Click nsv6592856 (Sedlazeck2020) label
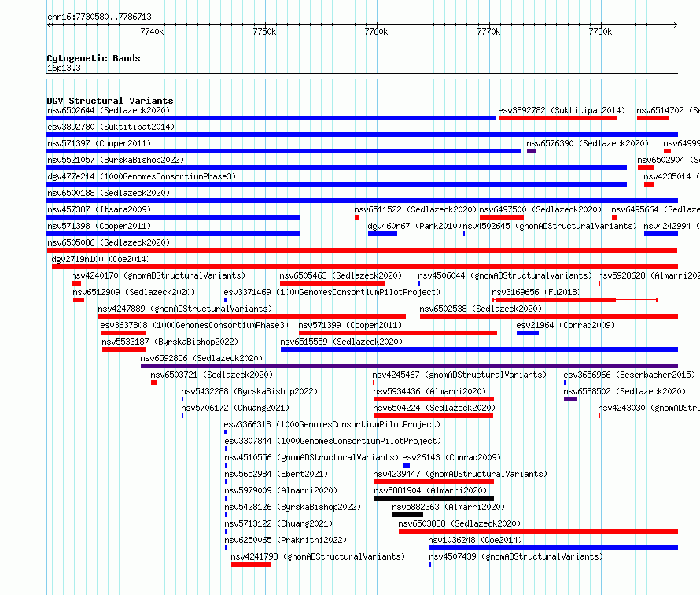Viewport: 700px width, 595px height. [x=201, y=358]
